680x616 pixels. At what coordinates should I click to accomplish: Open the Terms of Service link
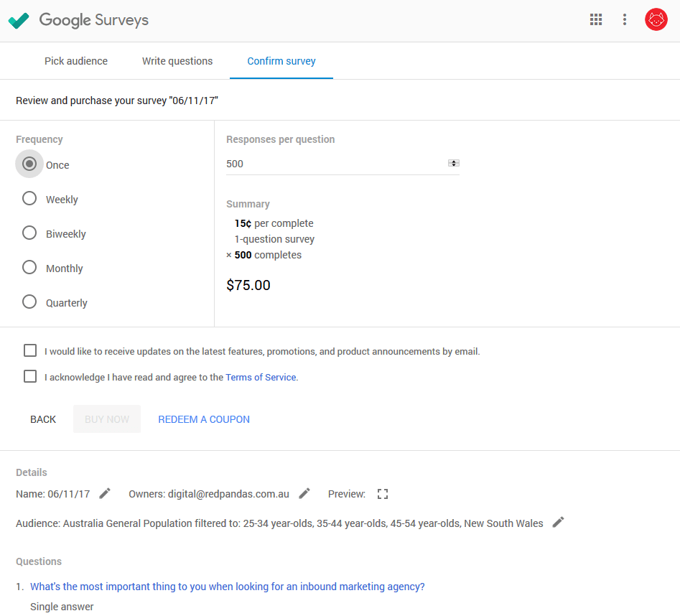point(261,377)
